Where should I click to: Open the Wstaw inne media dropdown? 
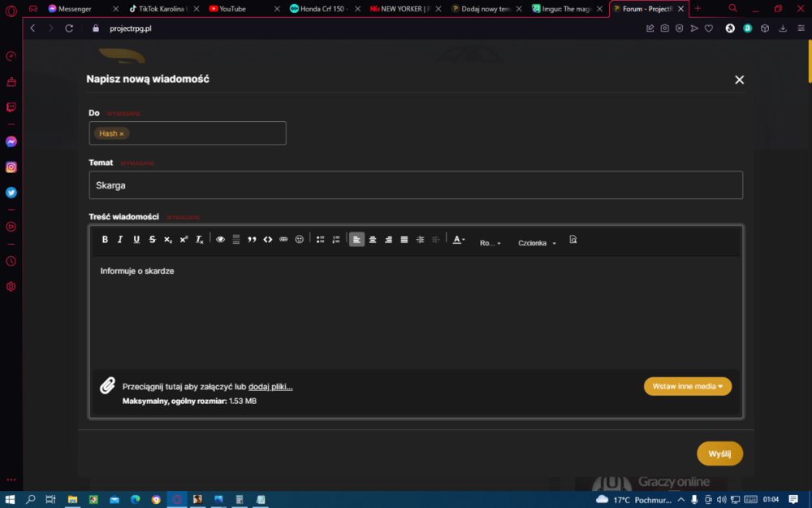click(x=687, y=386)
